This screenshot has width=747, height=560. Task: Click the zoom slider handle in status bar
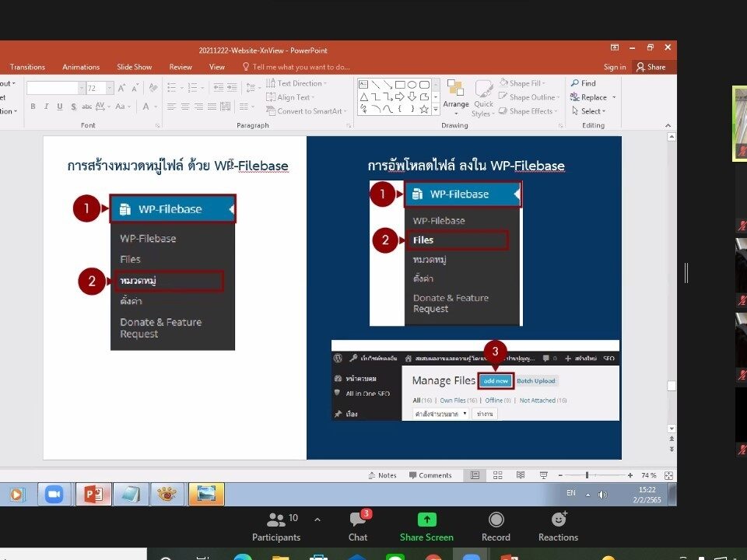pos(587,475)
